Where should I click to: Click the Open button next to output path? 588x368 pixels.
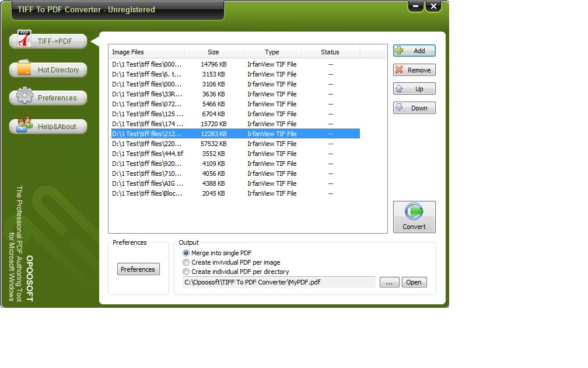(414, 282)
